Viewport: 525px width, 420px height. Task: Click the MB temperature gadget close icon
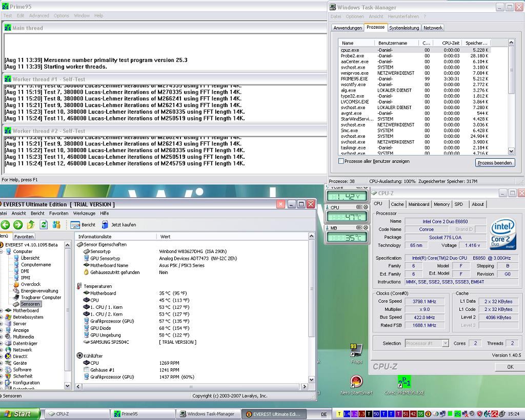pyautogui.click(x=366, y=228)
